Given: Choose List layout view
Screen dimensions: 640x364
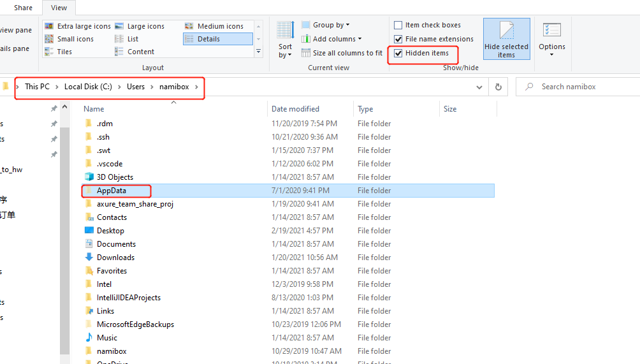Looking at the screenshot, I should point(127,39).
